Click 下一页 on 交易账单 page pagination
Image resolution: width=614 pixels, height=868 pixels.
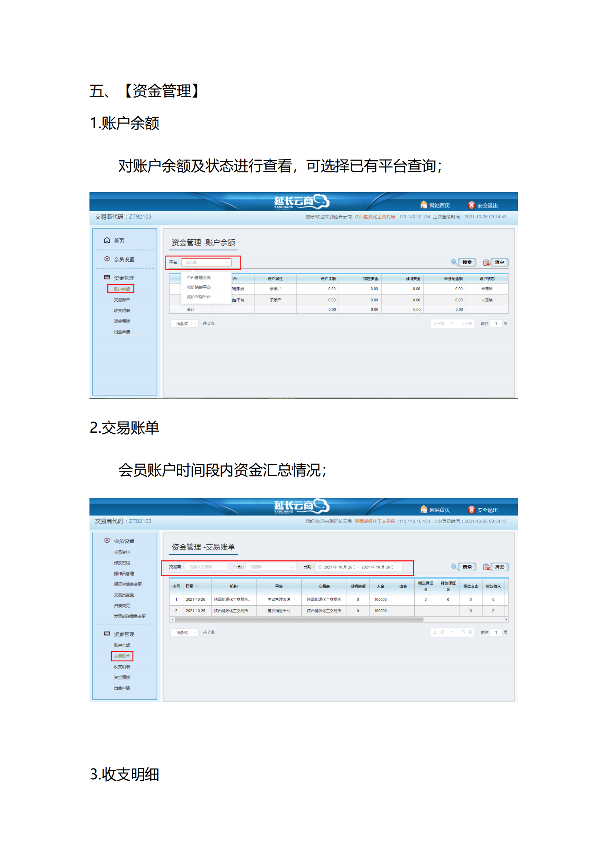pos(467,632)
